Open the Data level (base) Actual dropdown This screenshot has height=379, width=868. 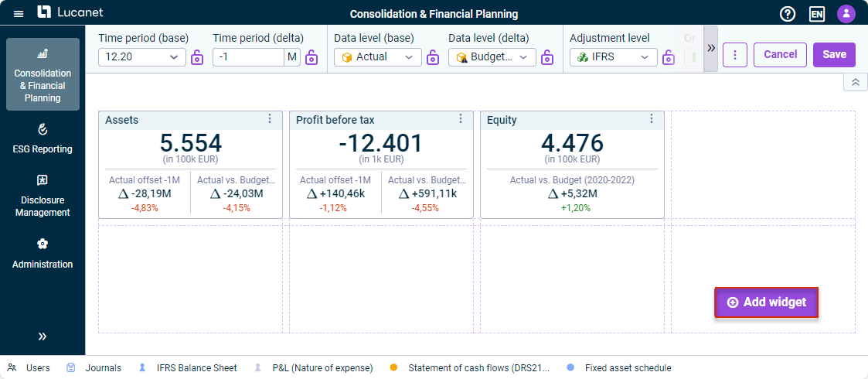377,57
